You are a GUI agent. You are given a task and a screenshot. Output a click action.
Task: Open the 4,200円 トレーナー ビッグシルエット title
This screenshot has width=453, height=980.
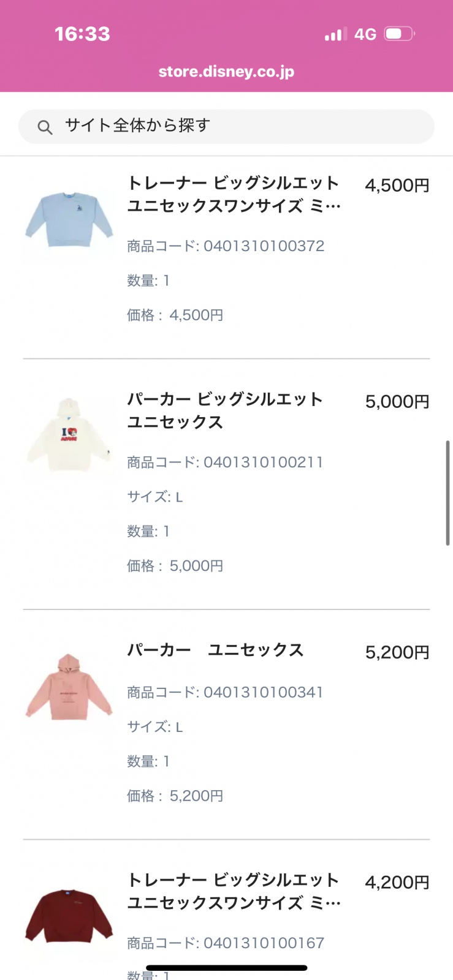tap(234, 891)
